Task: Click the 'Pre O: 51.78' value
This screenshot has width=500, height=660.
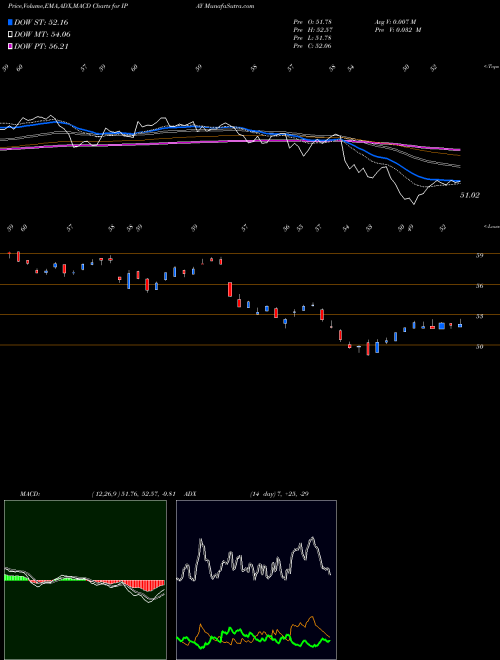Action: click(x=313, y=21)
